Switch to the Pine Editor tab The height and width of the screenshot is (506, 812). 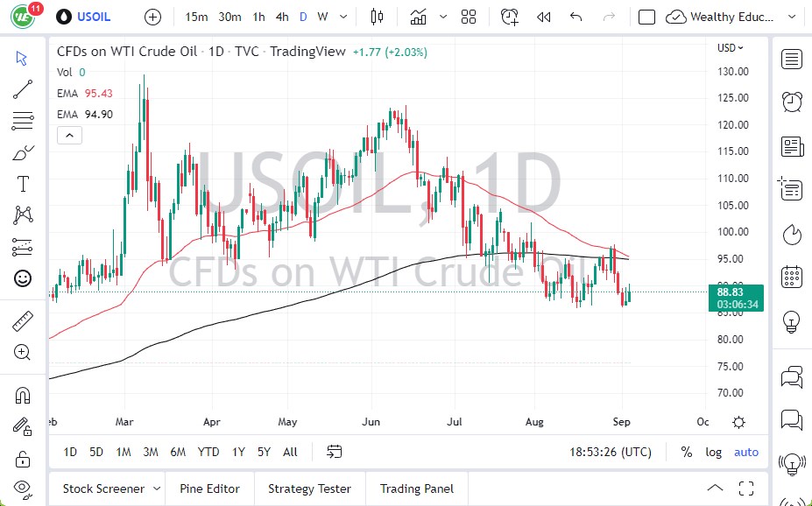click(x=209, y=488)
